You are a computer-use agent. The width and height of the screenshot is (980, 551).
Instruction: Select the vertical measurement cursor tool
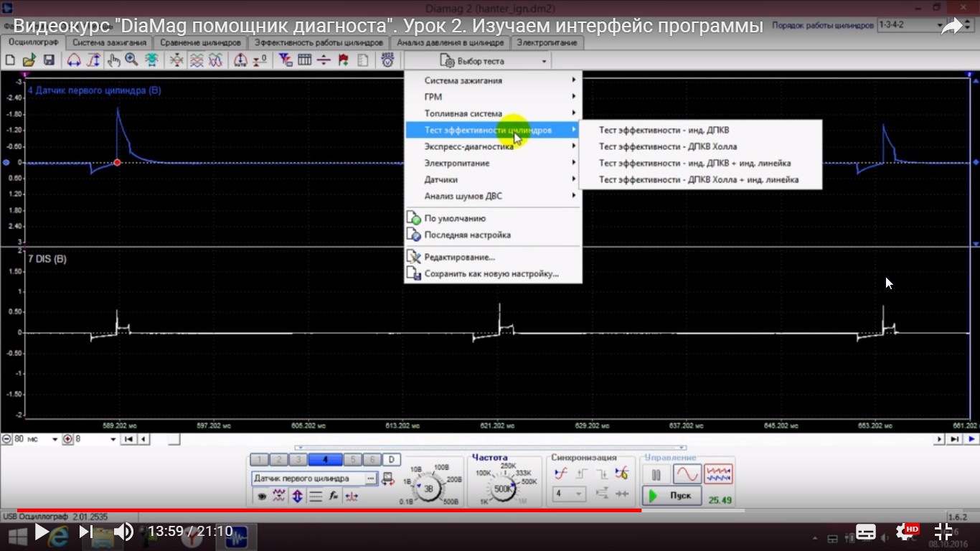(93, 61)
